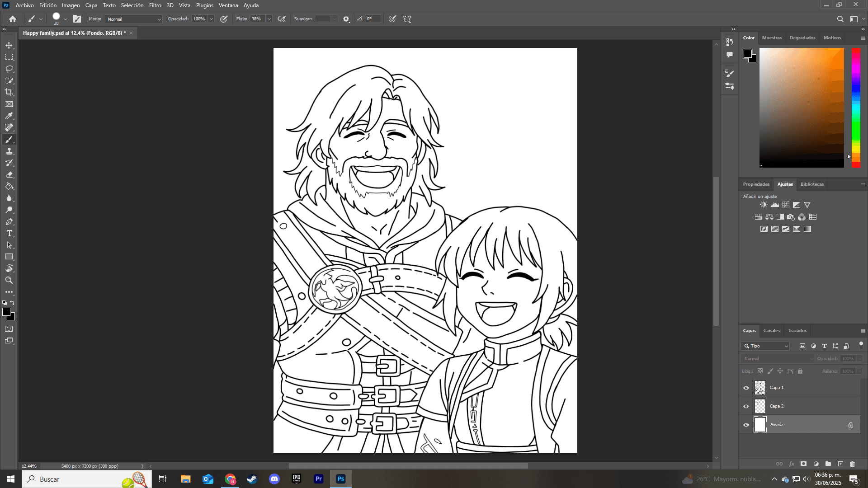Click the foreground color swatch in toolbar
Image resolution: width=868 pixels, height=488 pixels.
pos(6,312)
